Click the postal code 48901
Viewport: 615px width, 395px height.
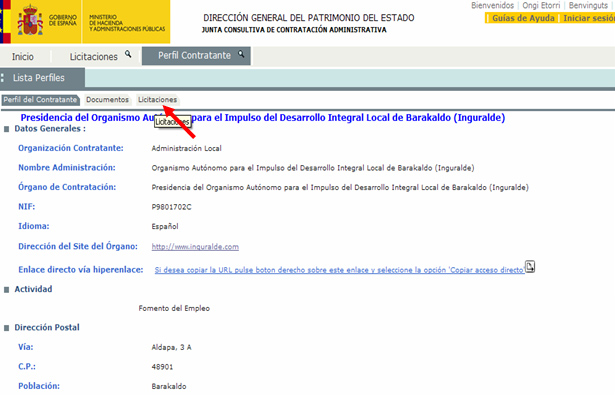coord(162,367)
